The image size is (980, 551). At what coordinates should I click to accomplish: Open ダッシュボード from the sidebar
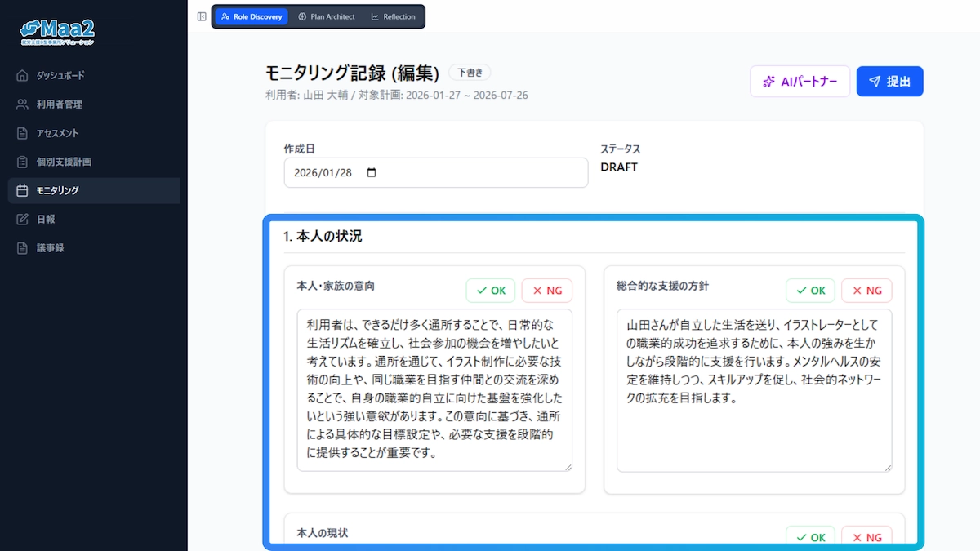click(x=60, y=75)
